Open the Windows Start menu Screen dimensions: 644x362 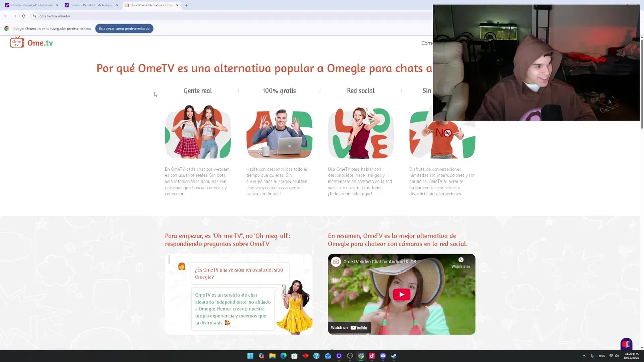point(250,356)
